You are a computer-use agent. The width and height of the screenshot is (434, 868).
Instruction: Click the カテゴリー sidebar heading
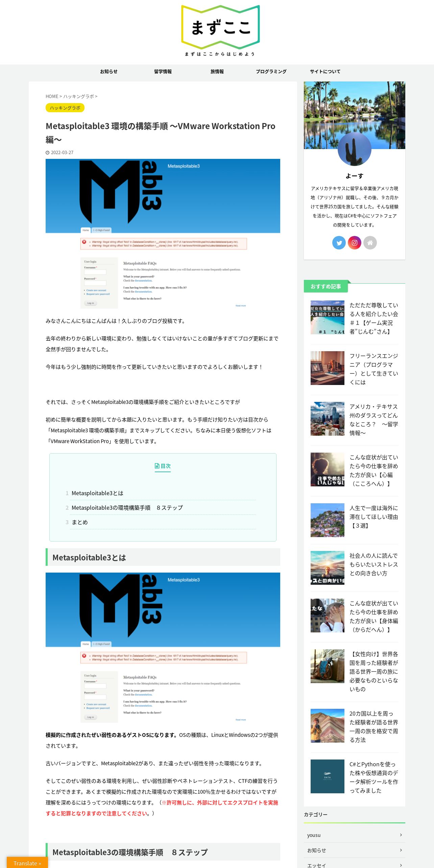(316, 815)
